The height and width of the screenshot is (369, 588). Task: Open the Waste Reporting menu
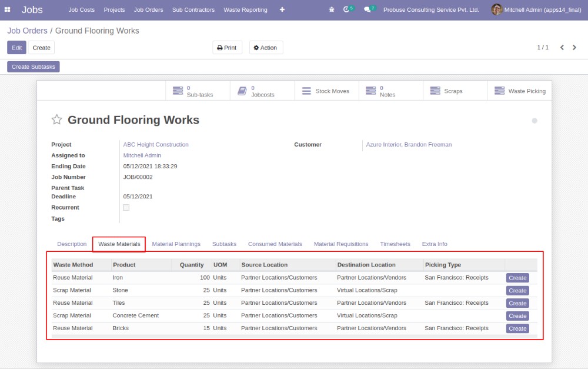coord(245,9)
